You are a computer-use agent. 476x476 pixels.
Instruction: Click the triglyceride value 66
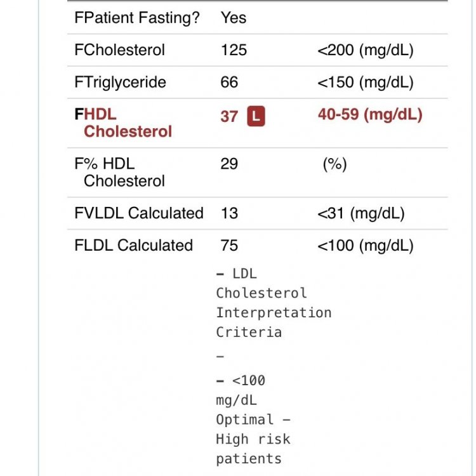[229, 82]
